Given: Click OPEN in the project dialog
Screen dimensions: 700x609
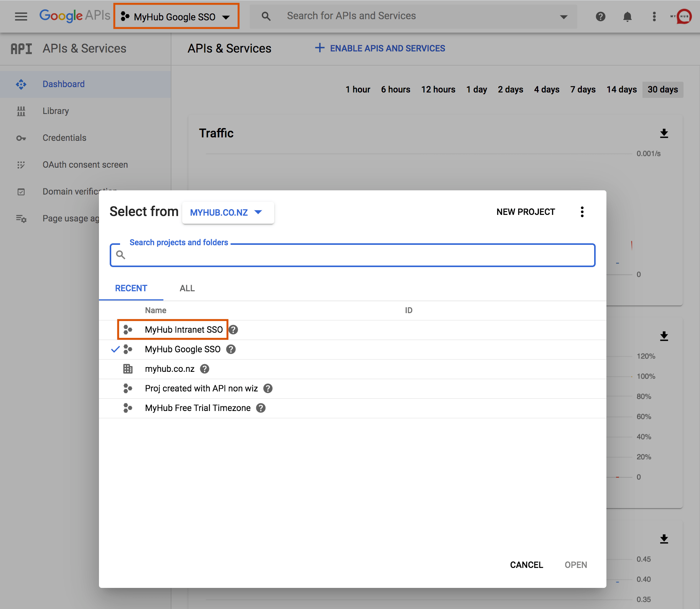Looking at the screenshot, I should click(x=576, y=565).
